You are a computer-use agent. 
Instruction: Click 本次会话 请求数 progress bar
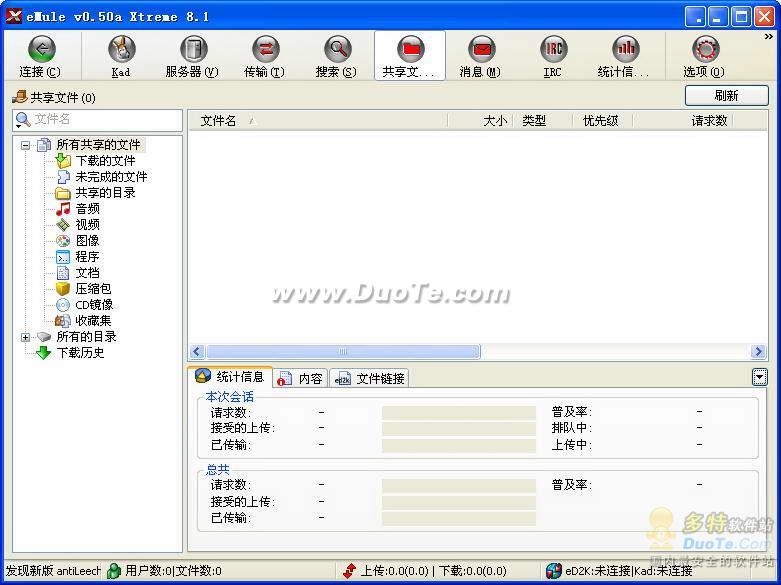point(459,413)
